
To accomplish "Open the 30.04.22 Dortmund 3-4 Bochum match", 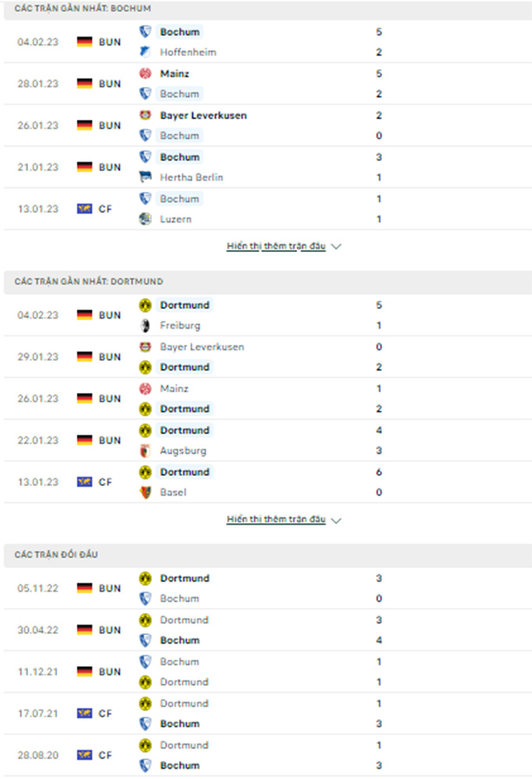I will pyautogui.click(x=268, y=630).
